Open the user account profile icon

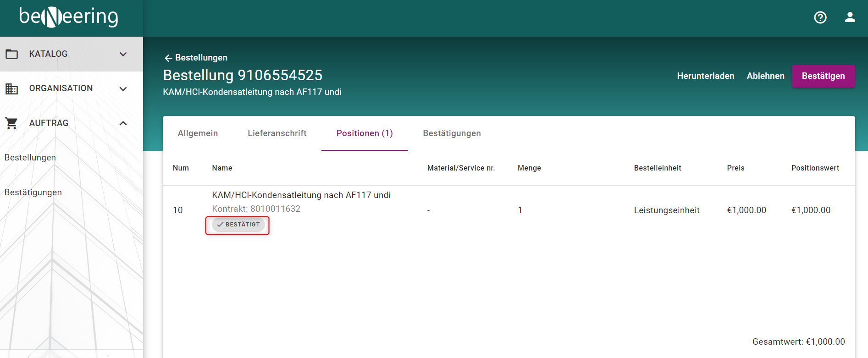click(850, 17)
